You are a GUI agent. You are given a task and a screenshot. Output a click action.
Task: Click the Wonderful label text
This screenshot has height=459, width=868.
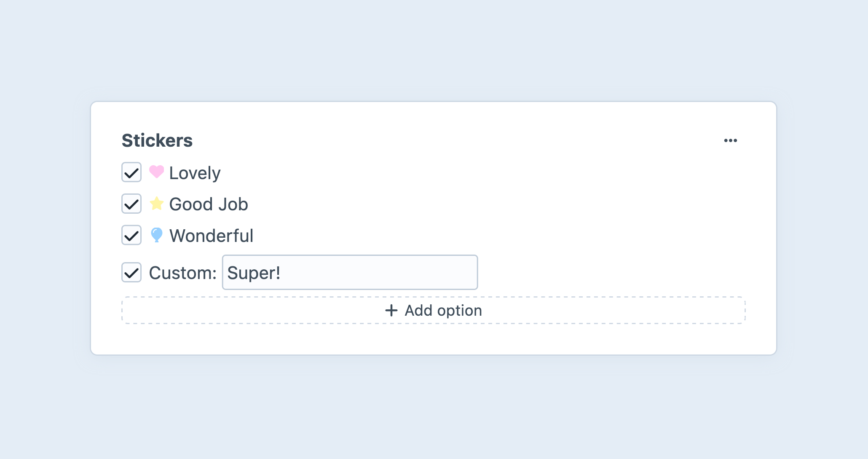click(x=211, y=235)
